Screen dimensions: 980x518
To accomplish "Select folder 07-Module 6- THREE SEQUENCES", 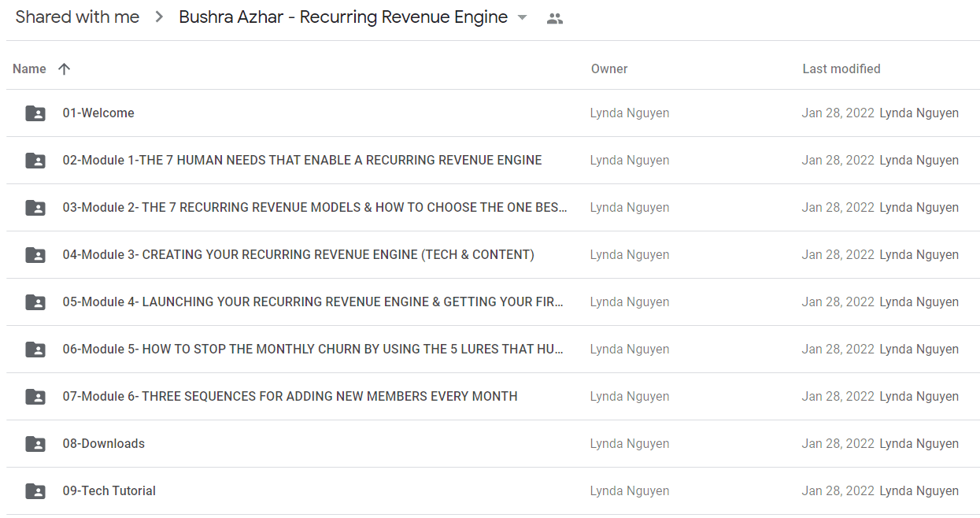I will [290, 397].
